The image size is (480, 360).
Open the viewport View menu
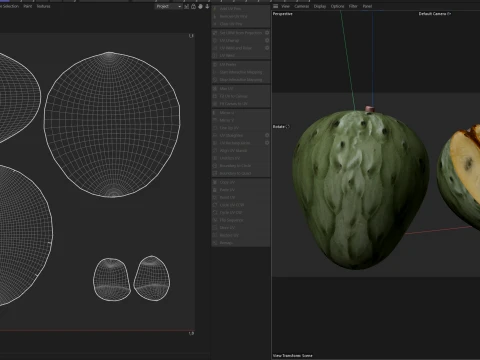point(286,6)
